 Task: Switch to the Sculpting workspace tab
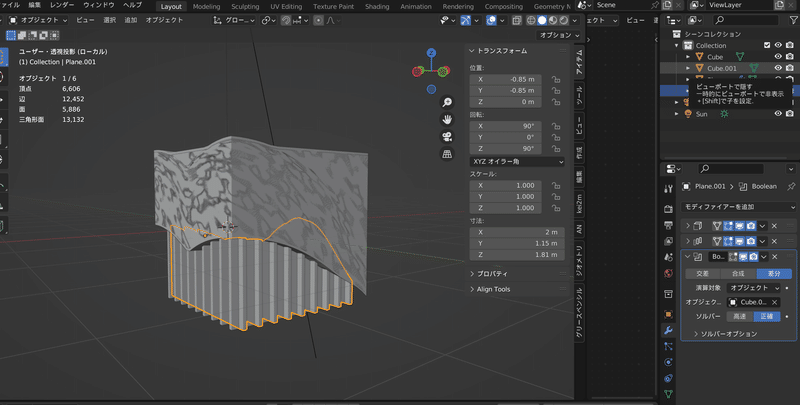pos(245,7)
